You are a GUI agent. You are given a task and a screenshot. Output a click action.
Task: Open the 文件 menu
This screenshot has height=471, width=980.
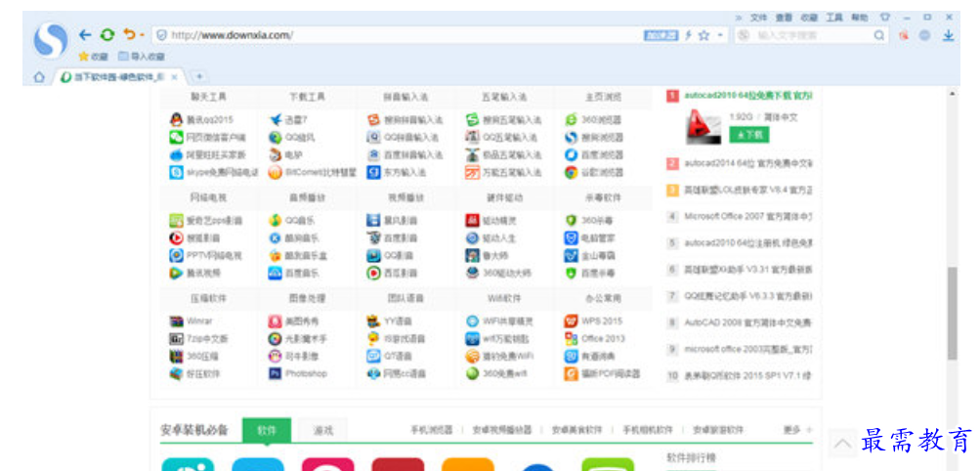click(759, 18)
